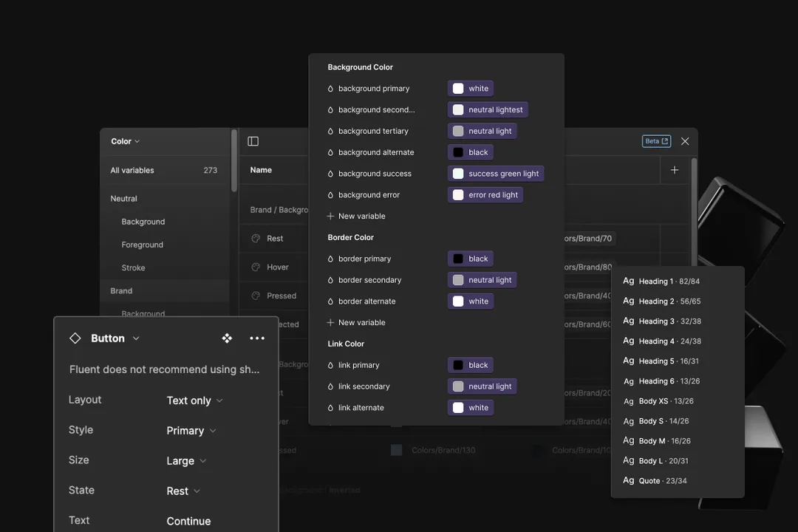Open the Button component name dropdown
The height and width of the screenshot is (532, 798).
tap(115, 338)
